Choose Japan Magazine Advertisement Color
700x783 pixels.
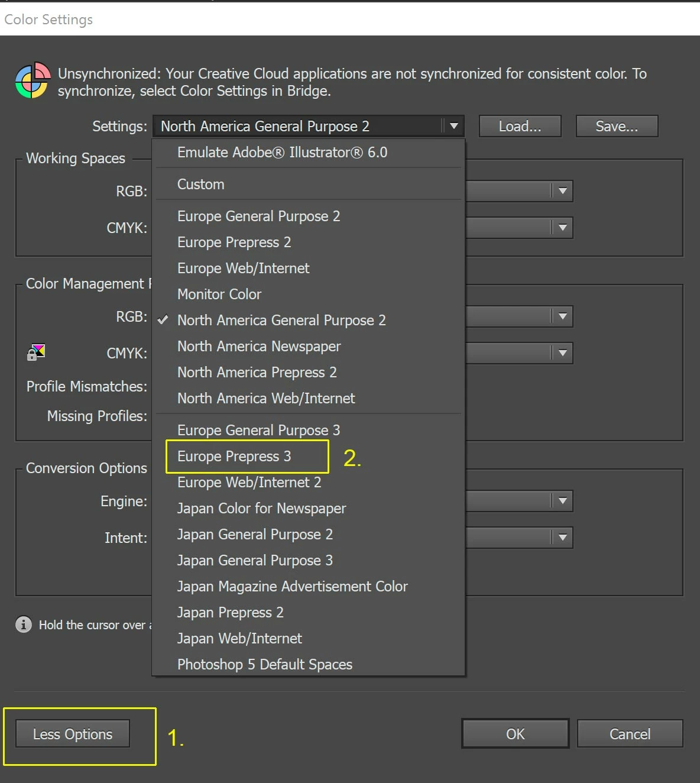pyautogui.click(x=308, y=587)
